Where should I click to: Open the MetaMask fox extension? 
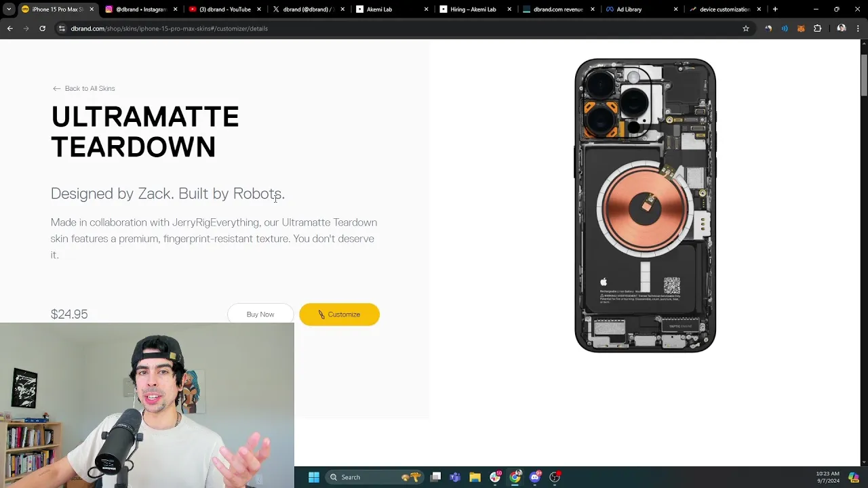801,28
